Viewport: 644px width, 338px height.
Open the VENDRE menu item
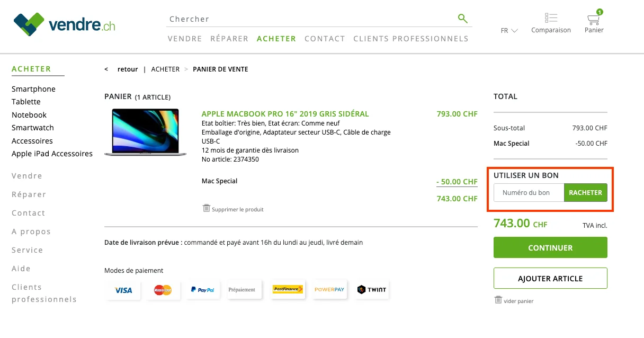184,38
